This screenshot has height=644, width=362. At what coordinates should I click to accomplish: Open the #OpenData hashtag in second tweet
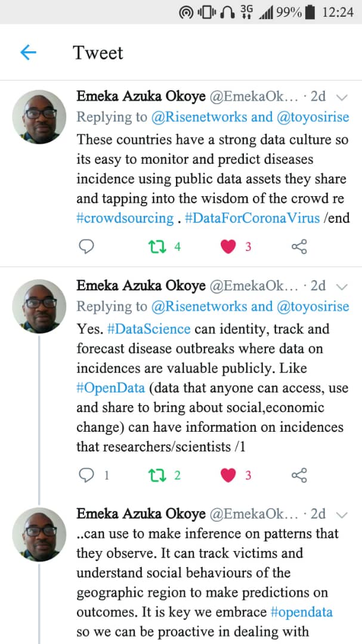(x=111, y=388)
